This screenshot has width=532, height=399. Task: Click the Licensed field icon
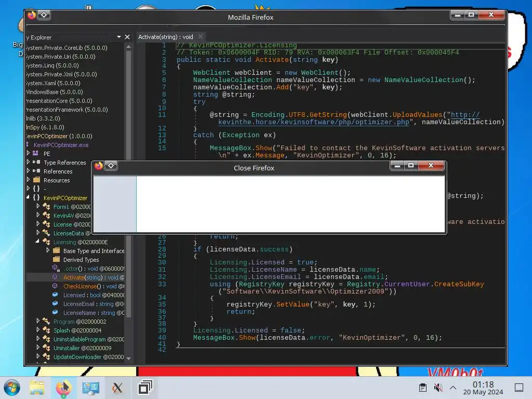55,295
